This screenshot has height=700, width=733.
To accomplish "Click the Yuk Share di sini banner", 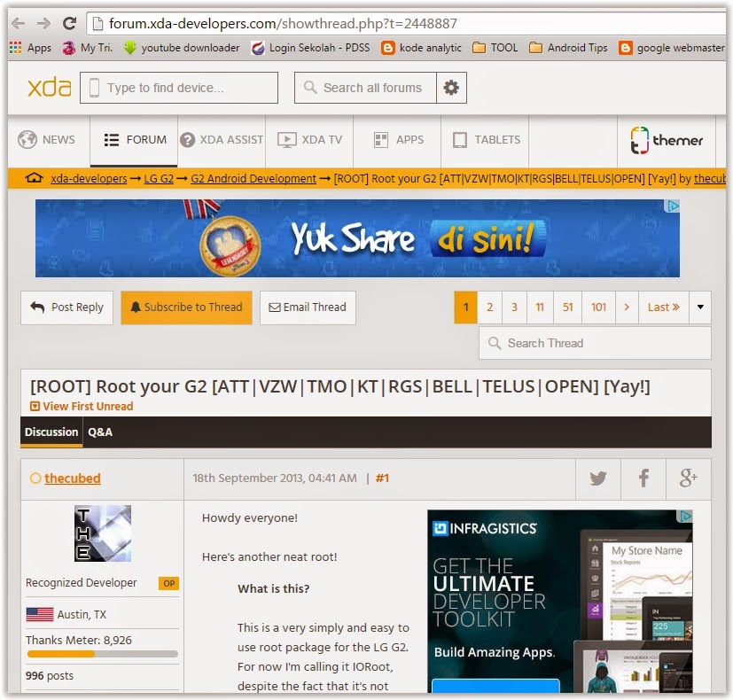I will pos(357,238).
